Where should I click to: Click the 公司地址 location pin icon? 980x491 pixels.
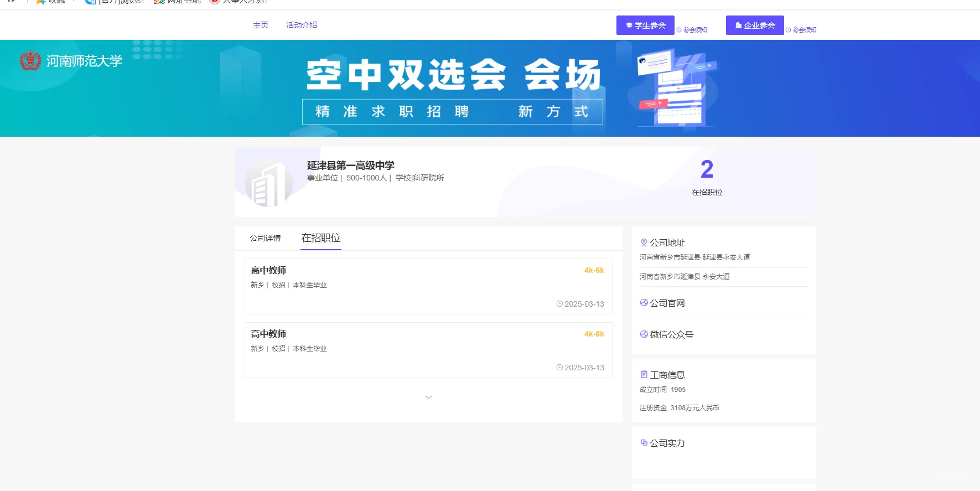(x=644, y=242)
